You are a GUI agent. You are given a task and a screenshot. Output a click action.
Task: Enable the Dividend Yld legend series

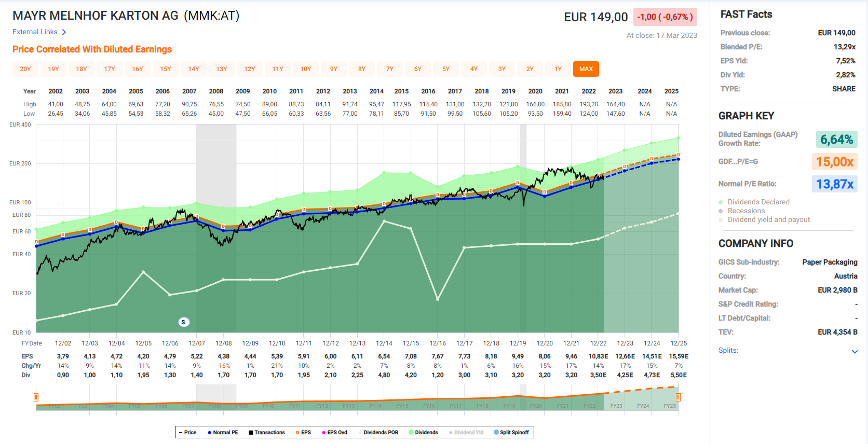pyautogui.click(x=466, y=433)
